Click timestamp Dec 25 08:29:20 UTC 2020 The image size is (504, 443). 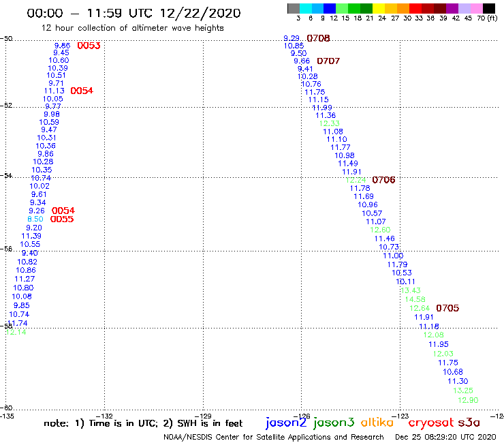pyautogui.click(x=445, y=438)
